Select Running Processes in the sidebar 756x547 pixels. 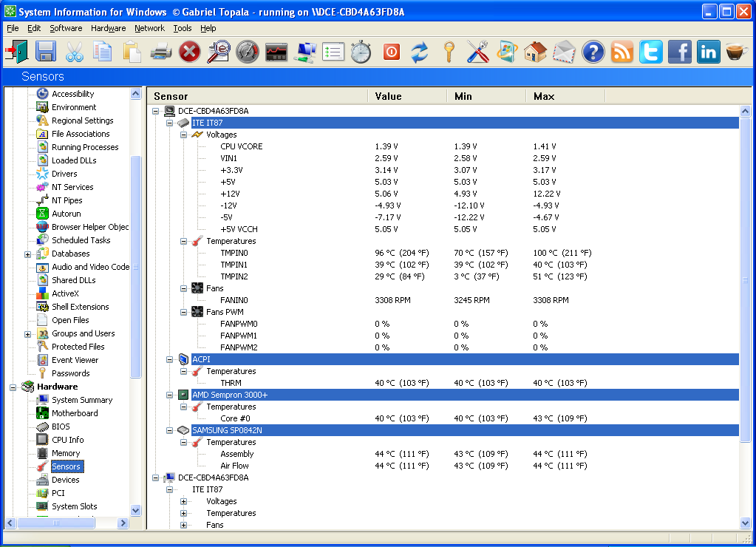coord(85,147)
